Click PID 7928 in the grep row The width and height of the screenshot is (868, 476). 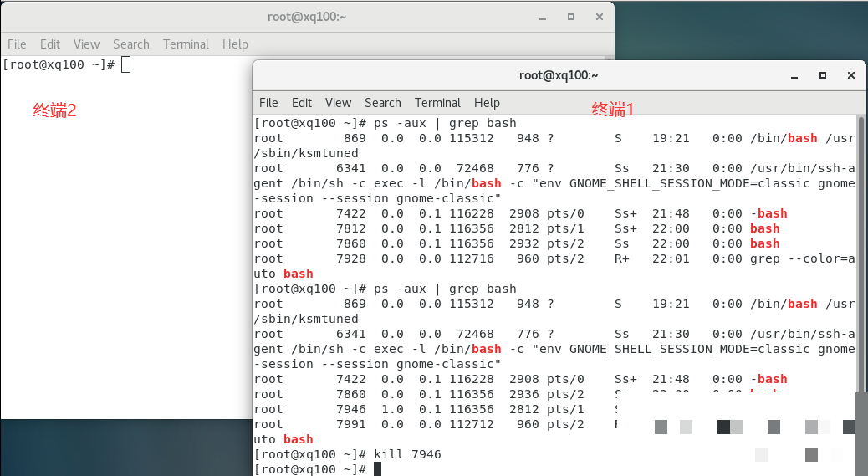pyautogui.click(x=351, y=258)
